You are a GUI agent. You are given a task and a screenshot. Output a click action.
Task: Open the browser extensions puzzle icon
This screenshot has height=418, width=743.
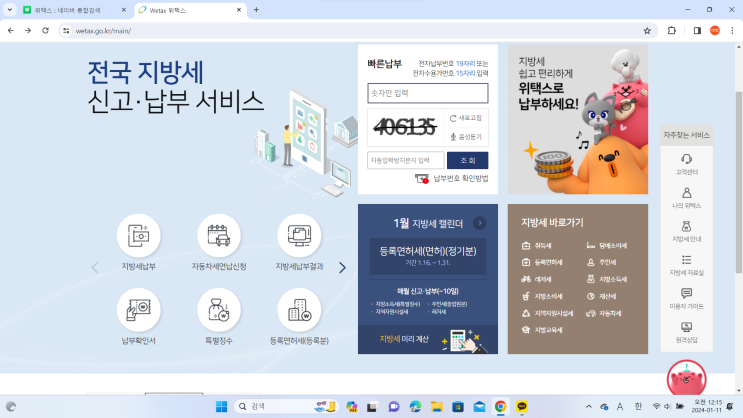[671, 30]
